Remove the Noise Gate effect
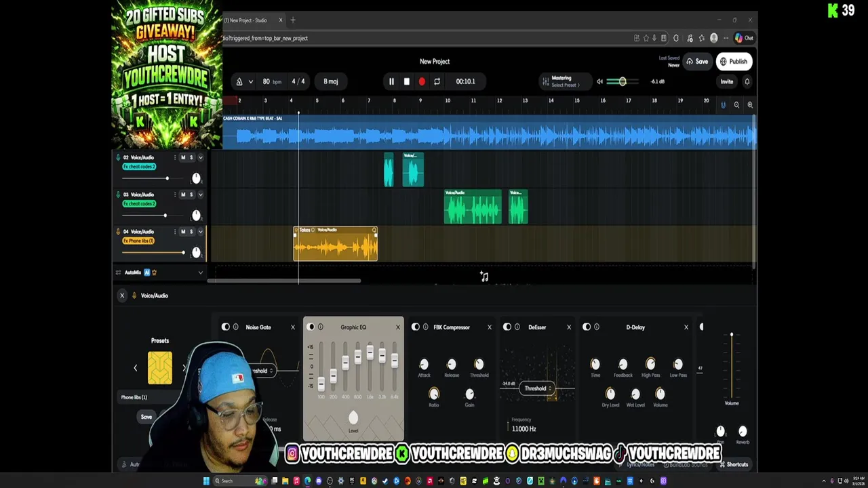The image size is (868, 488). pyautogui.click(x=293, y=327)
